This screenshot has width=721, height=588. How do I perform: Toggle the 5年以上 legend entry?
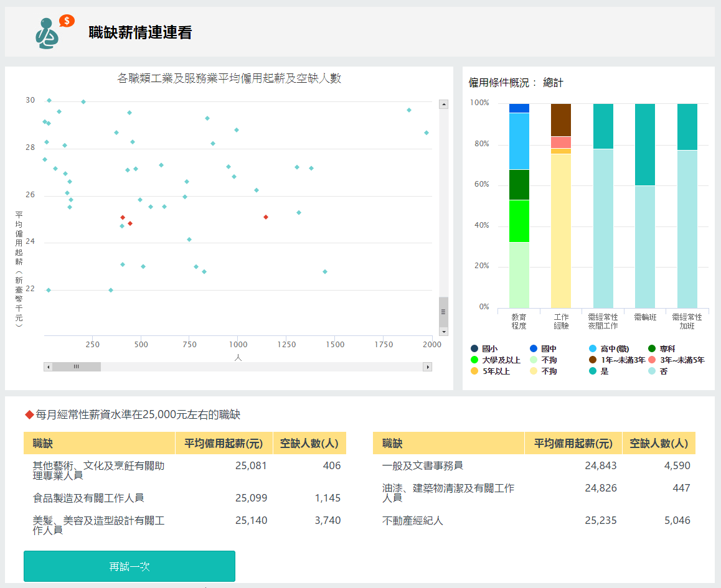[x=495, y=371]
